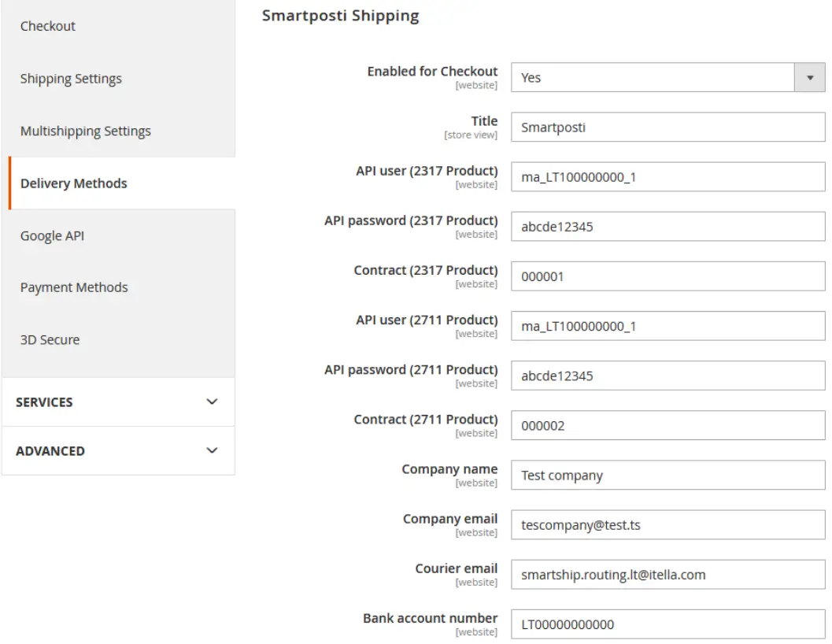The height and width of the screenshot is (644, 832).
Task: Open the 3D Secure section
Action: [50, 340]
